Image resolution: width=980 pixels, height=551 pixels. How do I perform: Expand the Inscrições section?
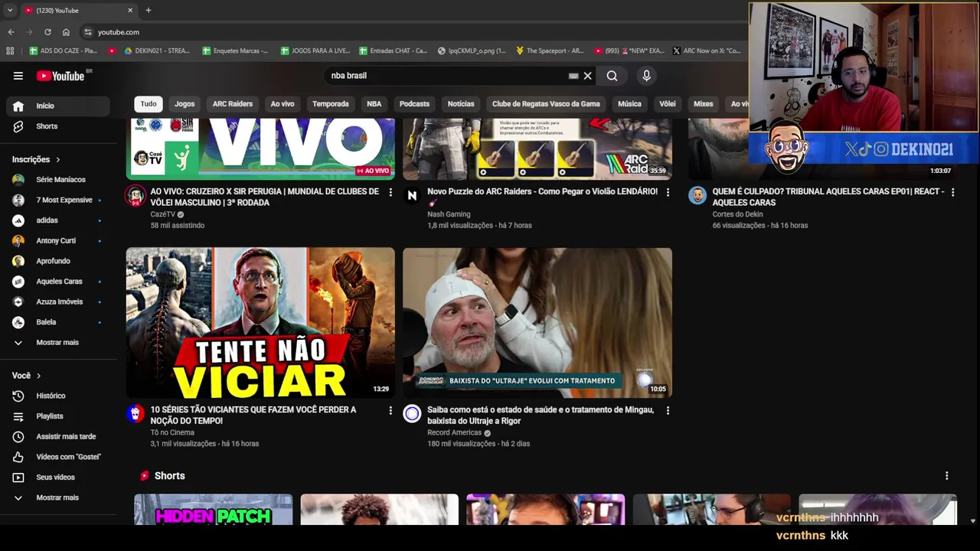(36, 159)
